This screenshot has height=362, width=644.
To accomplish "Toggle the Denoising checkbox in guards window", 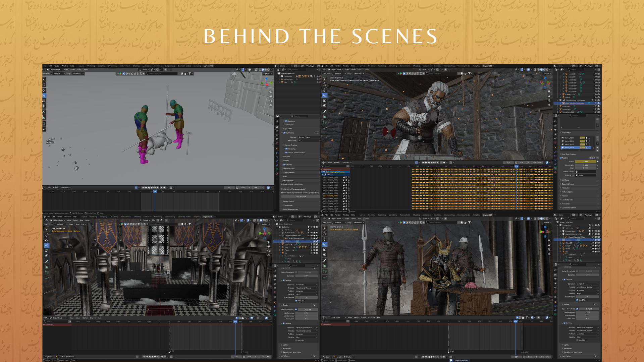I will coord(286,149).
